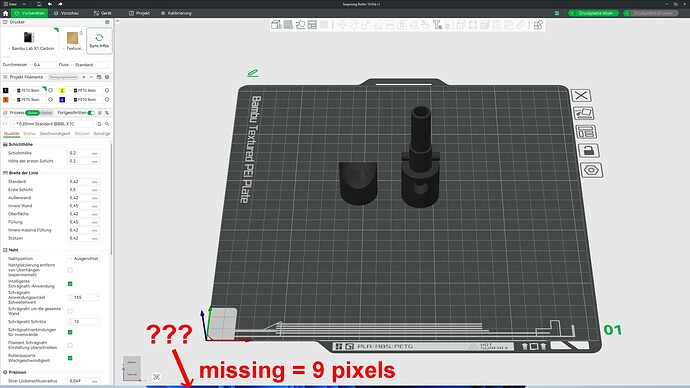Toggle the Fortgeschritten switch
The width and height of the screenshot is (690, 388).
[x=91, y=113]
